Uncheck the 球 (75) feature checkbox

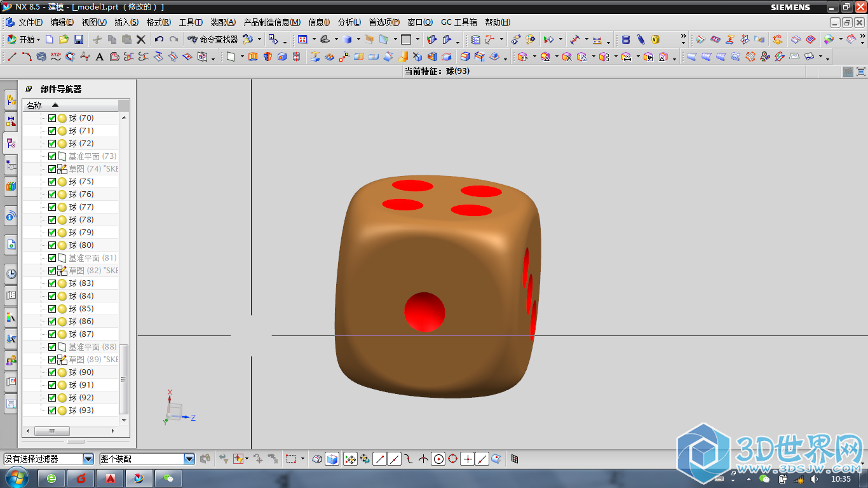point(52,182)
